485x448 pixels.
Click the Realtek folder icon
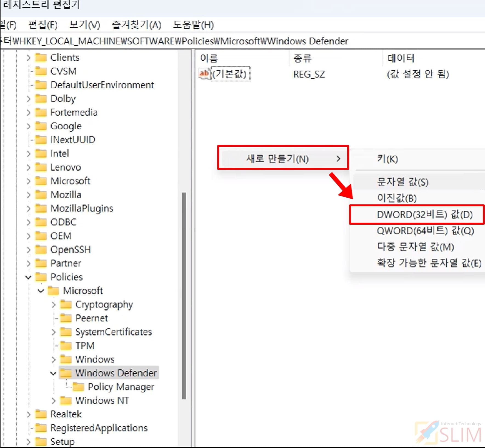click(x=41, y=414)
